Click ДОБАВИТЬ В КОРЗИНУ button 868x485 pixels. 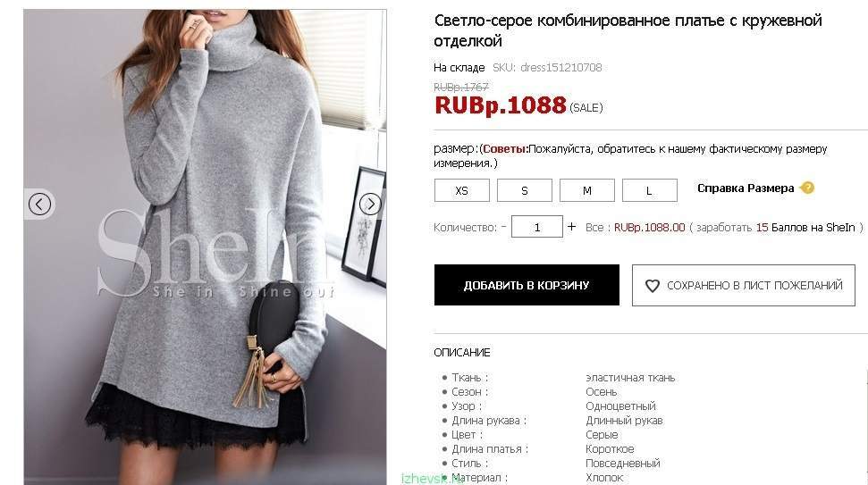[x=527, y=285]
